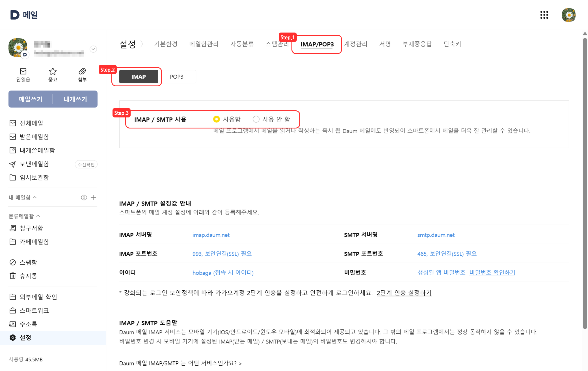This screenshot has height=371, width=588.
Task: Switch to 서명 tab
Action: click(385, 44)
